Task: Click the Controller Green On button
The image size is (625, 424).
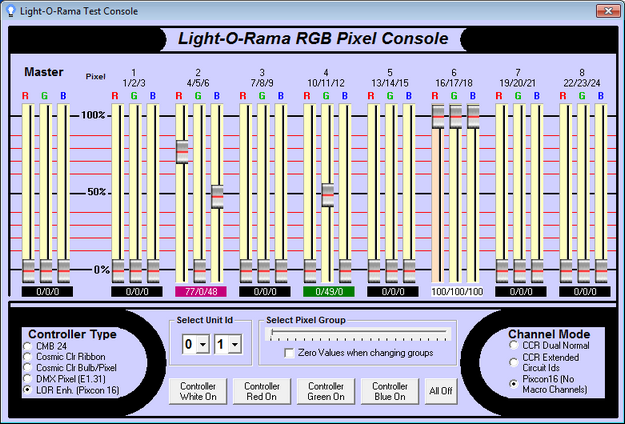Action: pyautogui.click(x=326, y=391)
